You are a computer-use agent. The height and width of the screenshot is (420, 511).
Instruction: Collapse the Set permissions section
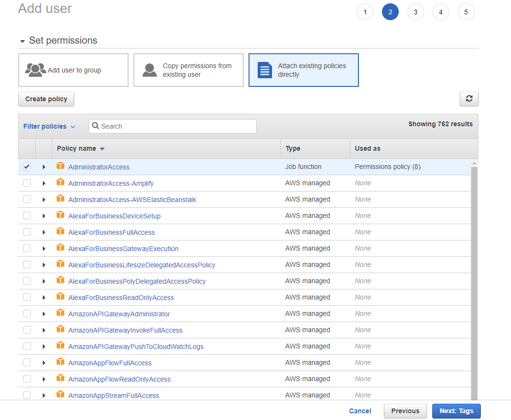pyautogui.click(x=22, y=41)
